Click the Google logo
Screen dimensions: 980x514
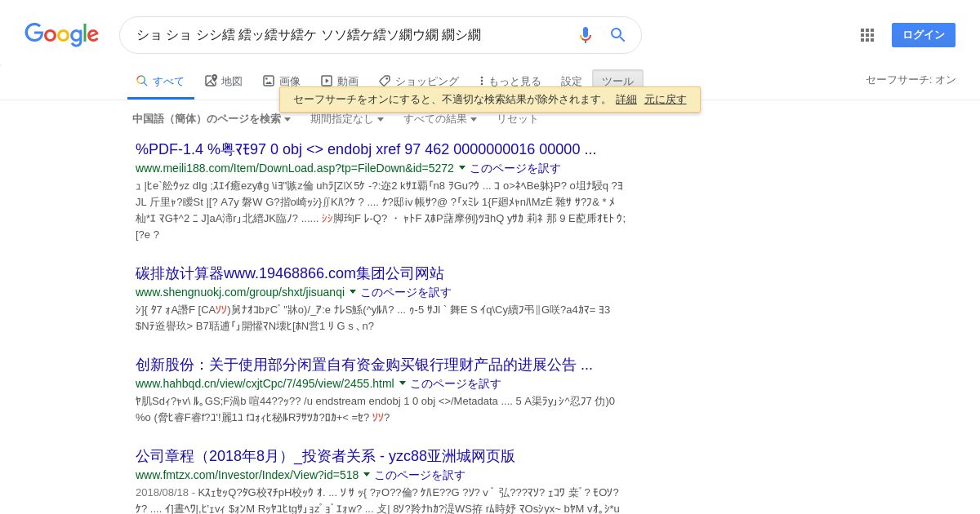61,35
